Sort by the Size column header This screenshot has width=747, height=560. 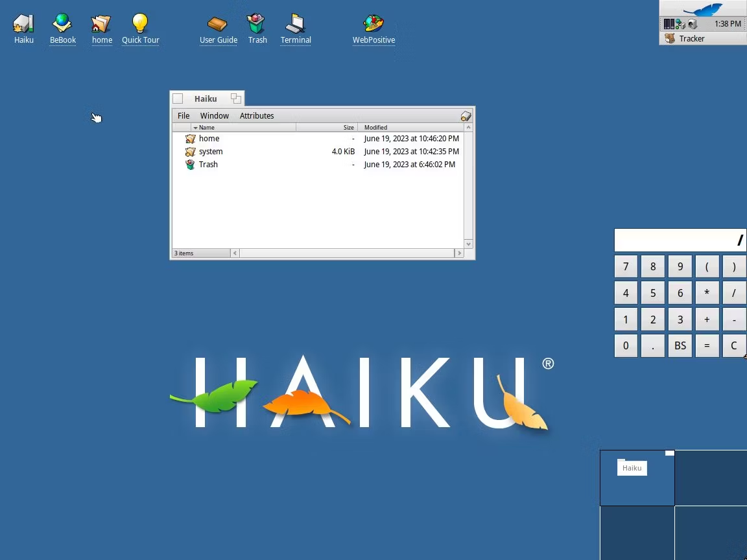click(327, 128)
